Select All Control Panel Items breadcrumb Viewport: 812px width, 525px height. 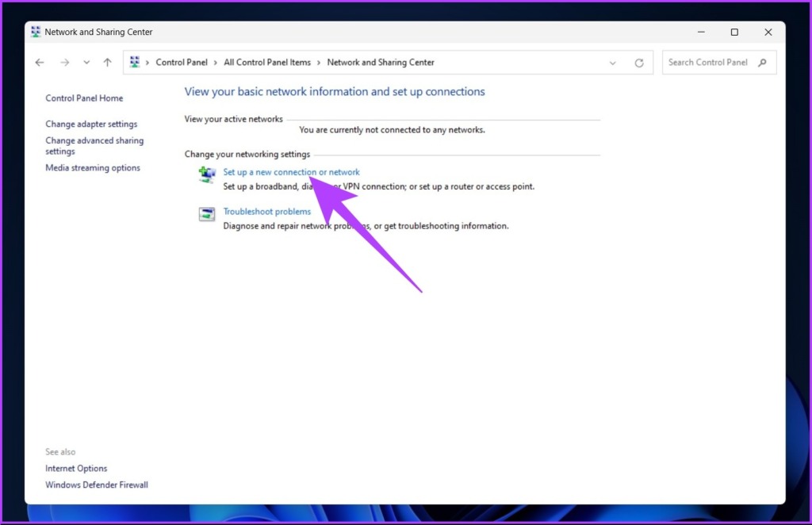[267, 63]
